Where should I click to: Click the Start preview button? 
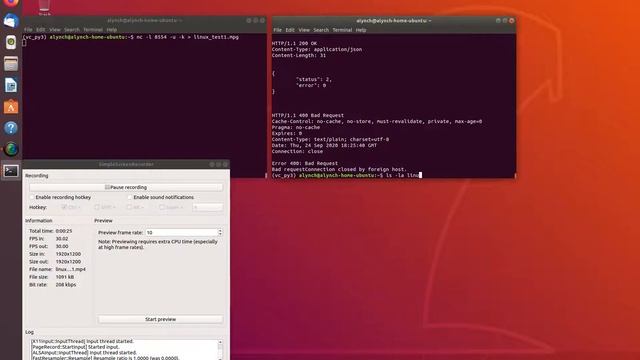tap(160, 319)
